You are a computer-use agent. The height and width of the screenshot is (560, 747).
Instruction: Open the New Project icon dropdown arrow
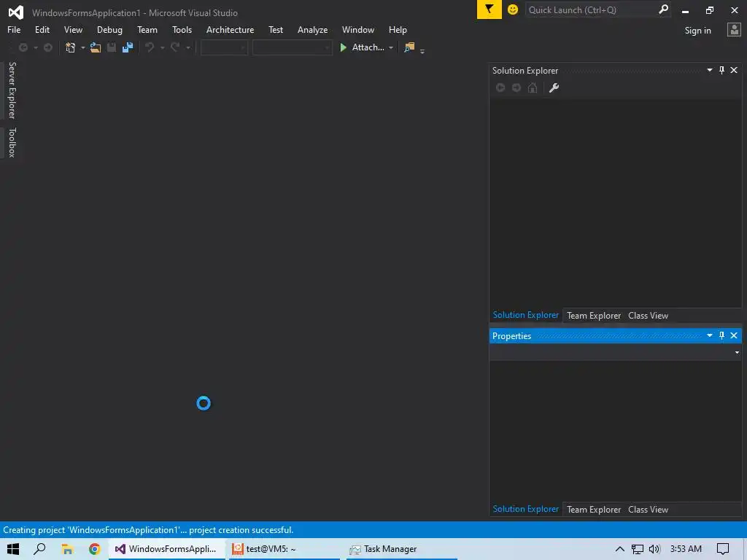[83, 47]
